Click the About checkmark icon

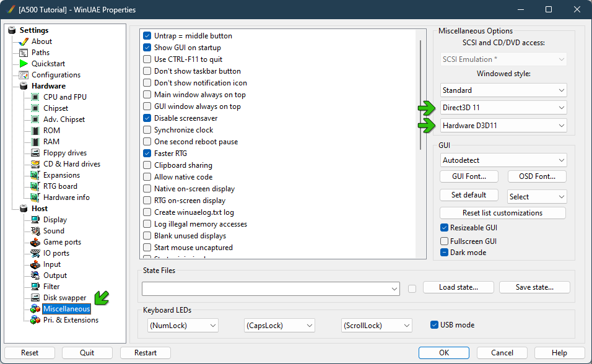click(x=24, y=41)
